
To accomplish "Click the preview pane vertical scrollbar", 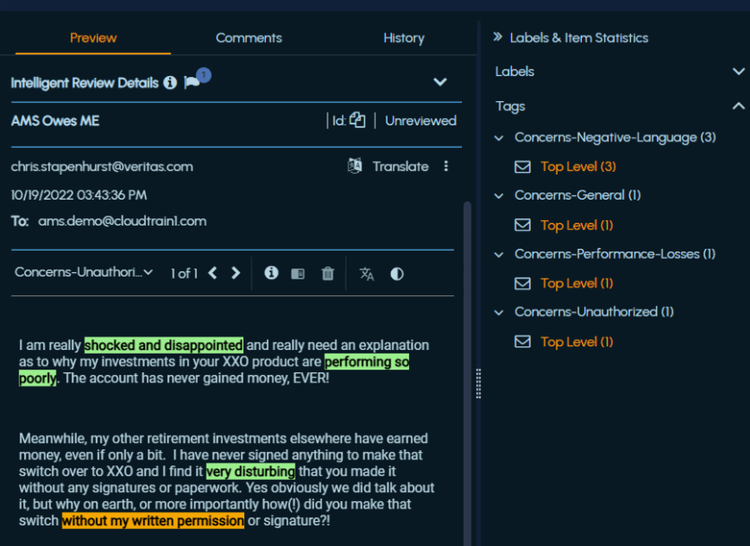I will click(467, 373).
